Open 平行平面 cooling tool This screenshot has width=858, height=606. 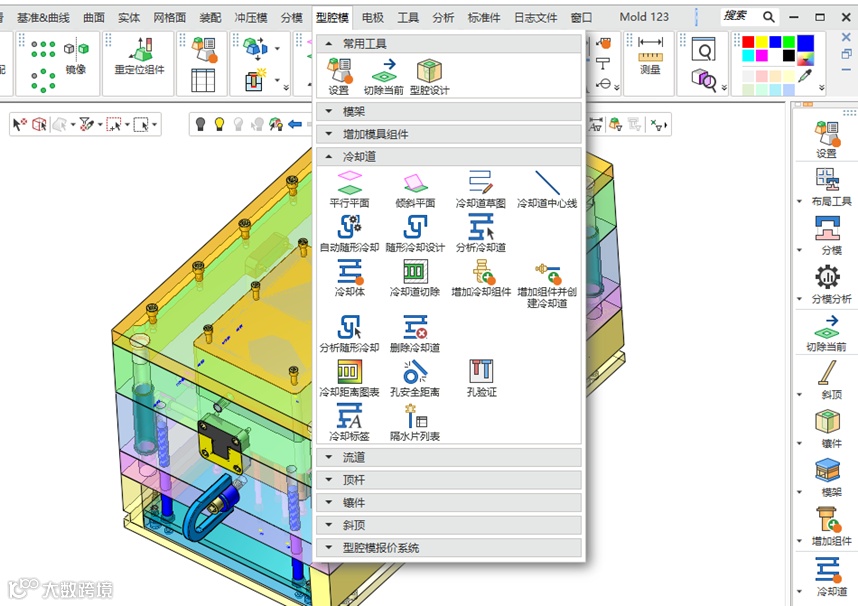tap(349, 189)
